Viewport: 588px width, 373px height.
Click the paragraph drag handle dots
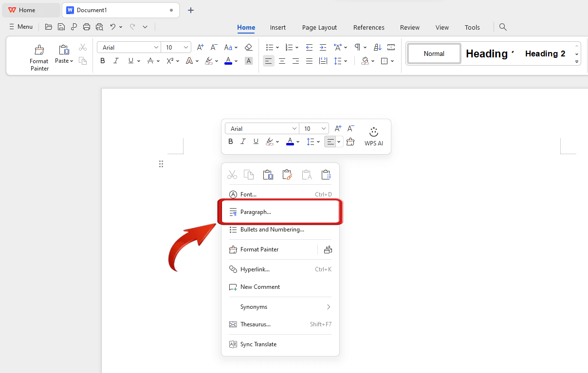[161, 164]
